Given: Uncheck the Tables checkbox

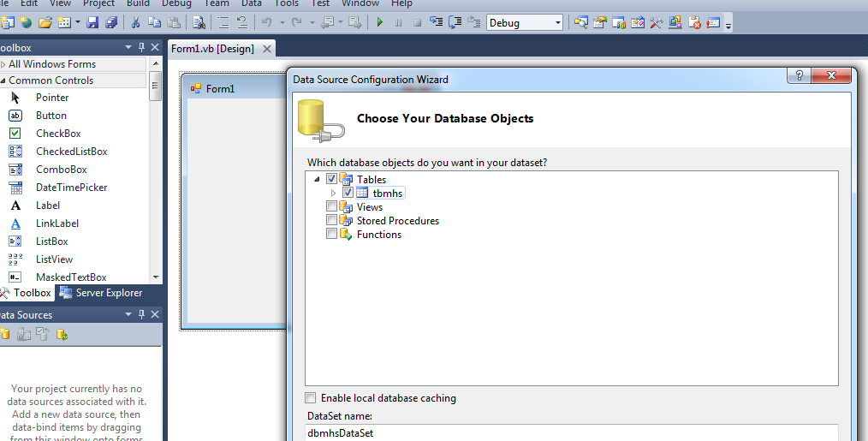Looking at the screenshot, I should pyautogui.click(x=331, y=179).
